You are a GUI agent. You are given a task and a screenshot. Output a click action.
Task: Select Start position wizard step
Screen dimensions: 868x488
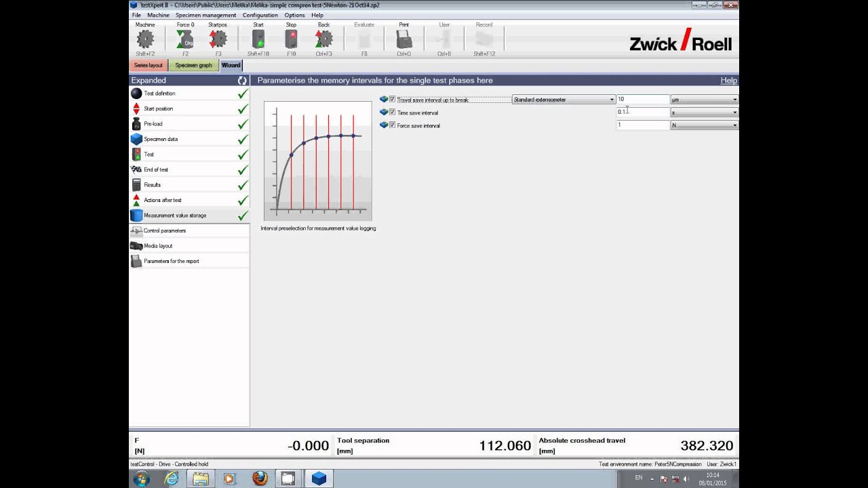pos(189,108)
